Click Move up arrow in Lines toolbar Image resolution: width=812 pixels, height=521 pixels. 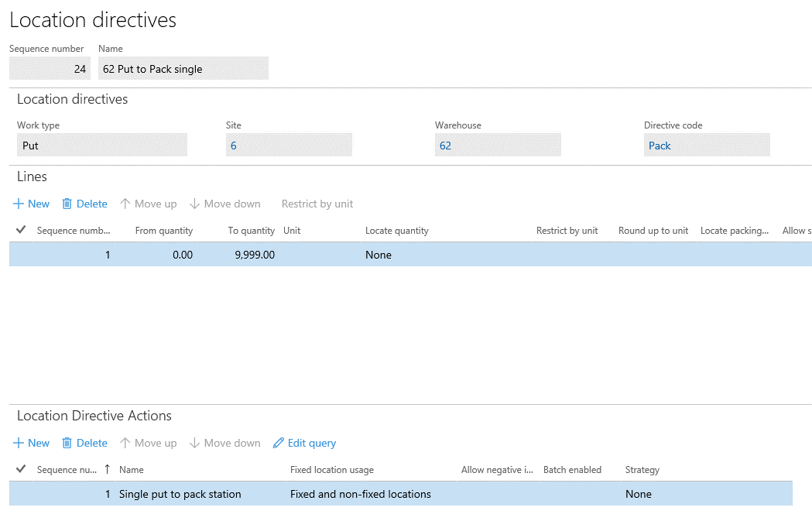click(125, 204)
